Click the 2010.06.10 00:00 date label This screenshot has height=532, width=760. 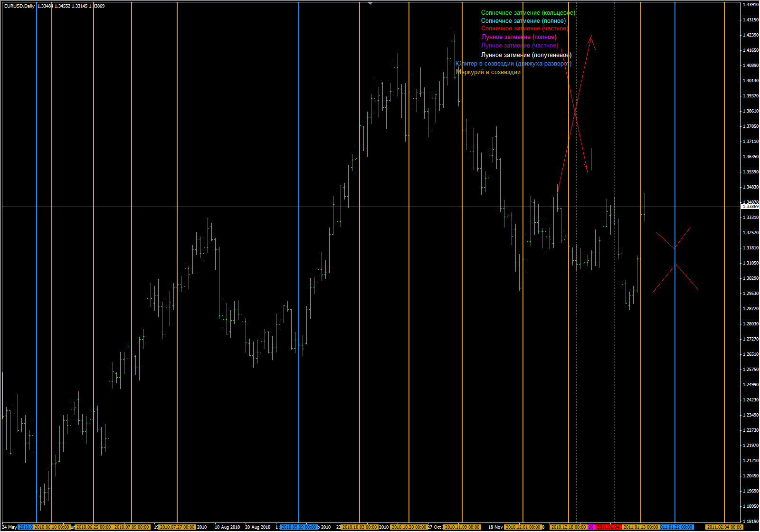point(52,527)
